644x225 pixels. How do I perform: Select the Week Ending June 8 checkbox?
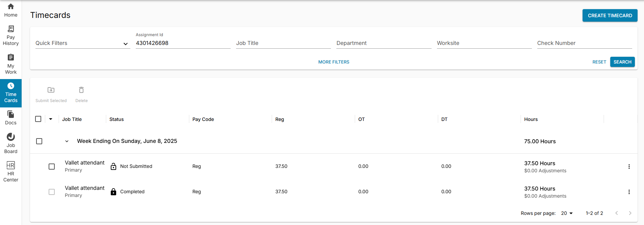[x=39, y=141]
